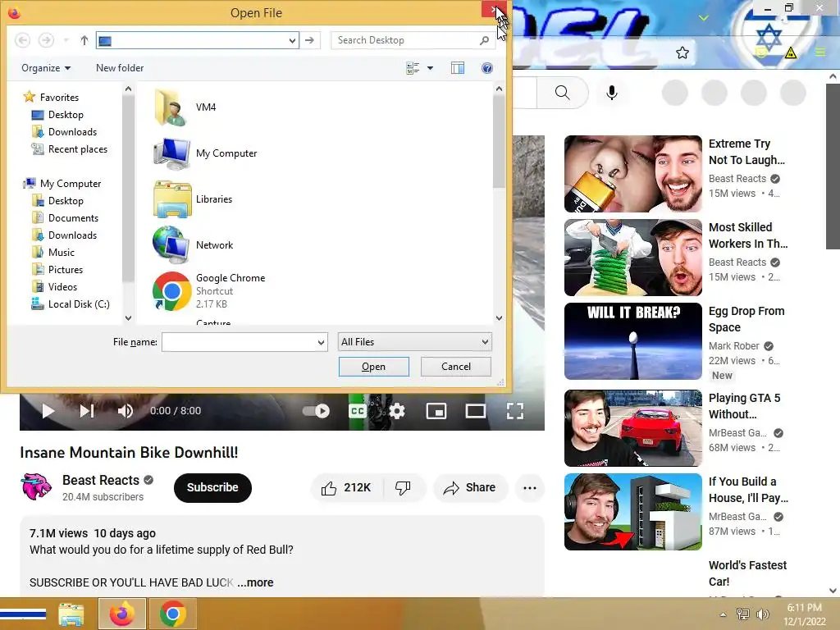Open Egg Drop From Space thumbnail
840x630 pixels.
pyautogui.click(x=632, y=341)
